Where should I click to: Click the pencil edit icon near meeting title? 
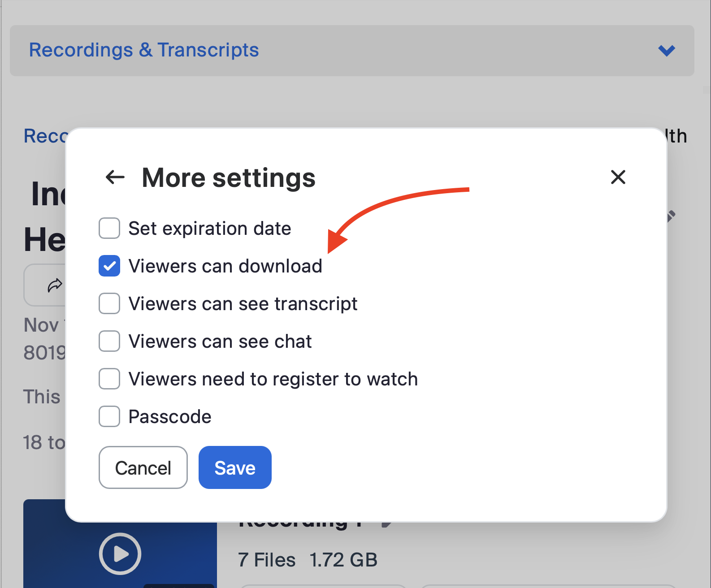[x=671, y=216]
